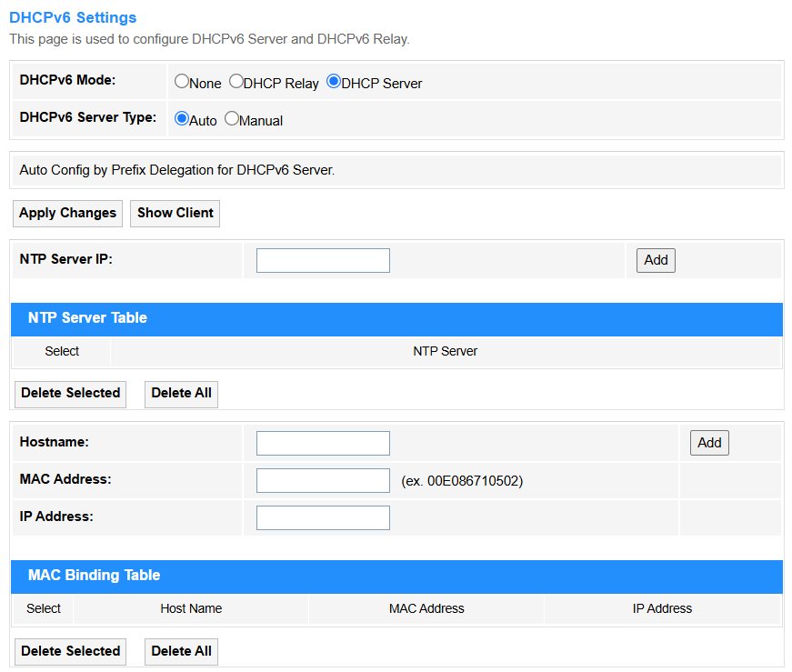Open the Show Client list
Screen dimensions: 792x672
tap(175, 213)
